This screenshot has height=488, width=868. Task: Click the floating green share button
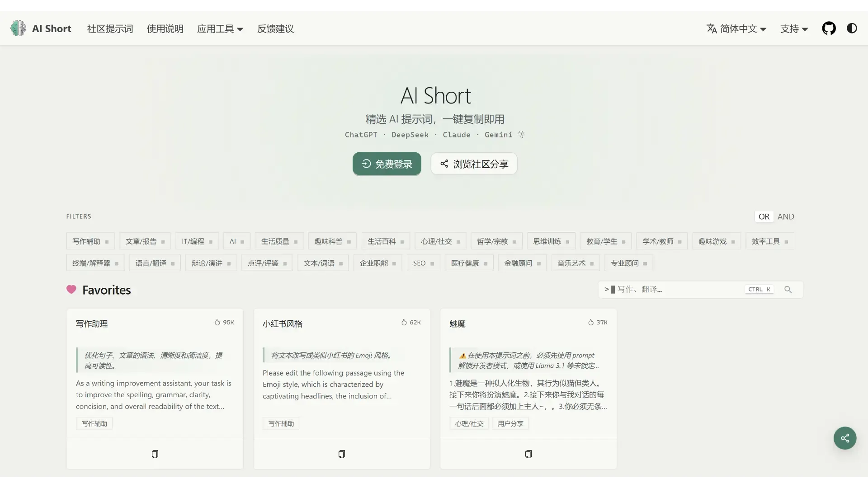[845, 438]
